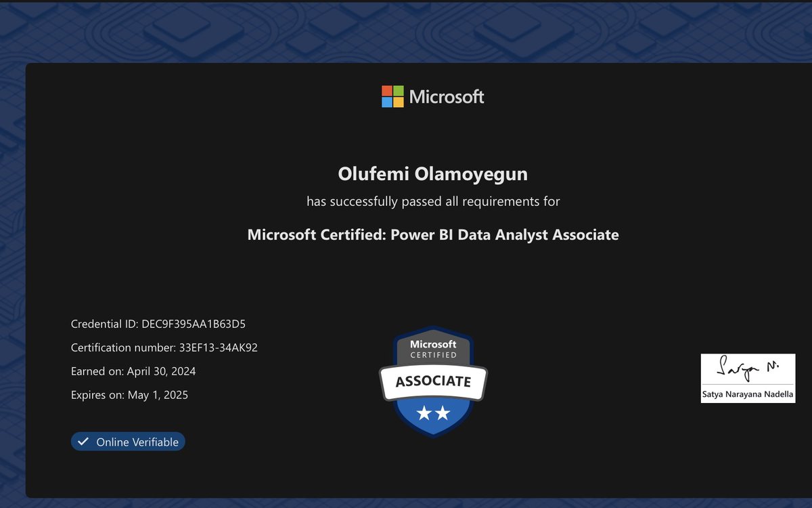This screenshot has height=508, width=812.
Task: Click the Microsoft Certified Associate shield badge
Action: tap(433, 381)
